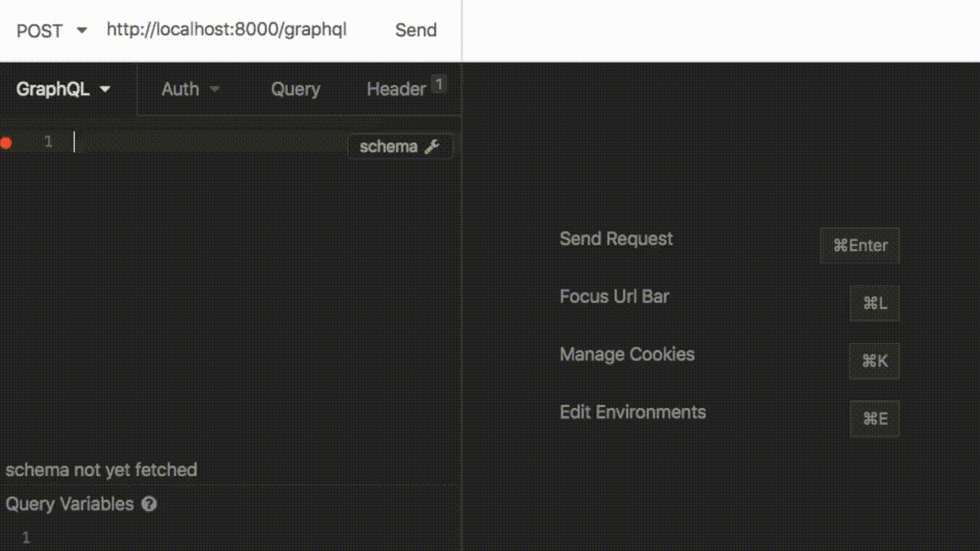Click the "Query Variables" label
Viewport: 980px width, 551px height.
pos(70,504)
